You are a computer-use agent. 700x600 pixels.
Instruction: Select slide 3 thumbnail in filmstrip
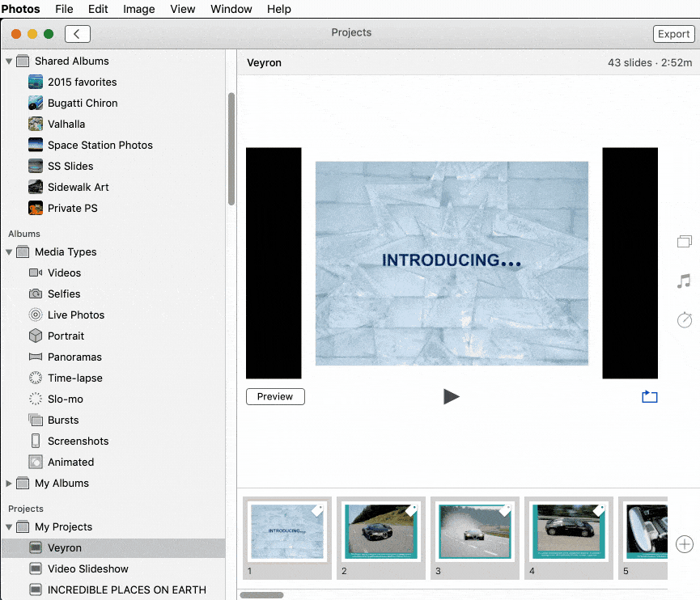click(474, 531)
